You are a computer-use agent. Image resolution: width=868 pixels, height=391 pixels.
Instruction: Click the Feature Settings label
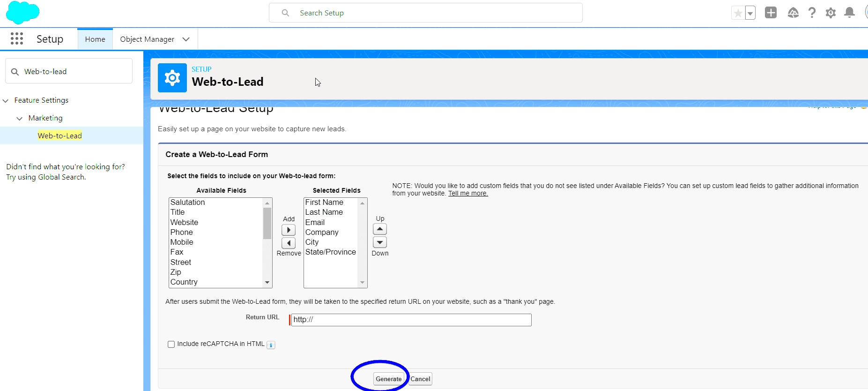click(41, 100)
